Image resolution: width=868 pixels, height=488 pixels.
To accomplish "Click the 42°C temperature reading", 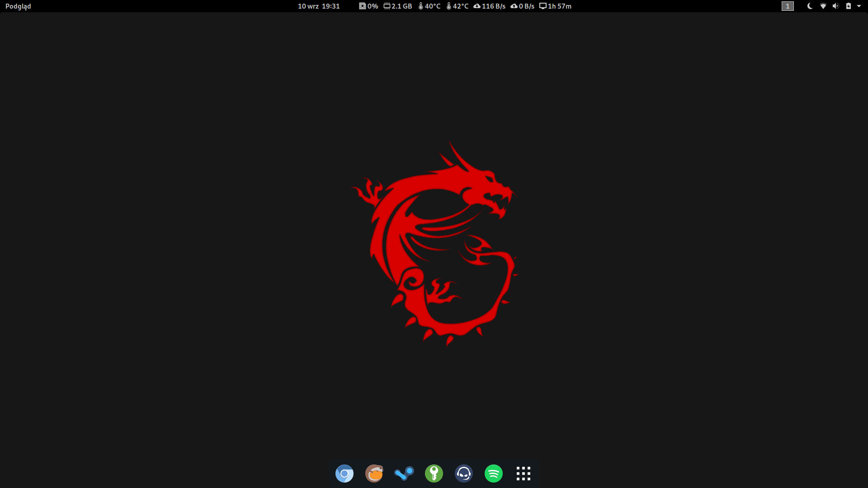I will (458, 6).
